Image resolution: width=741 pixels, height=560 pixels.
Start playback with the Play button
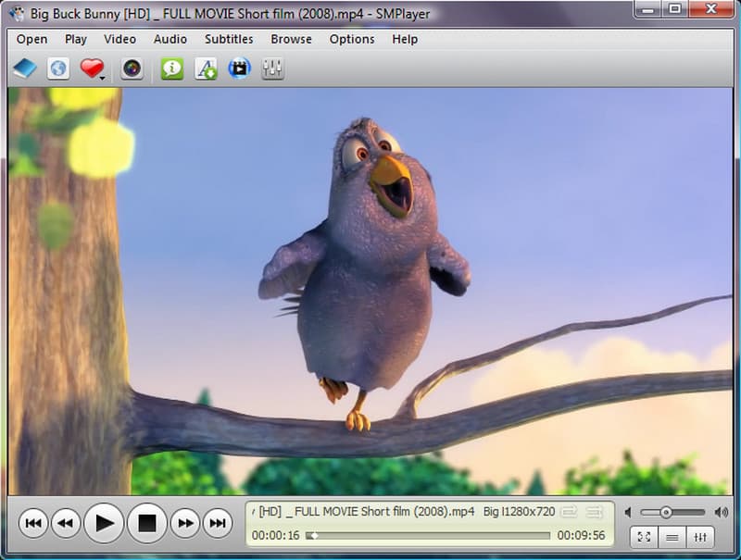click(104, 523)
